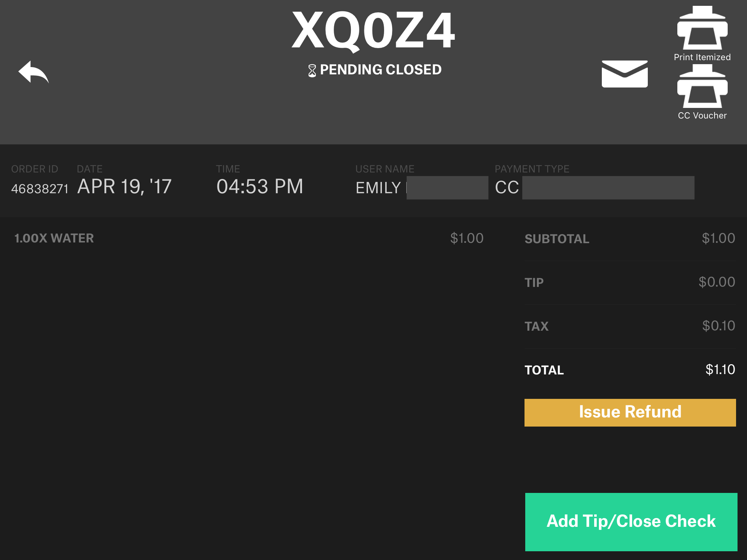Screen dimensions: 747x560
Task: Tap the back arrow icon
Action: pyautogui.click(x=34, y=72)
